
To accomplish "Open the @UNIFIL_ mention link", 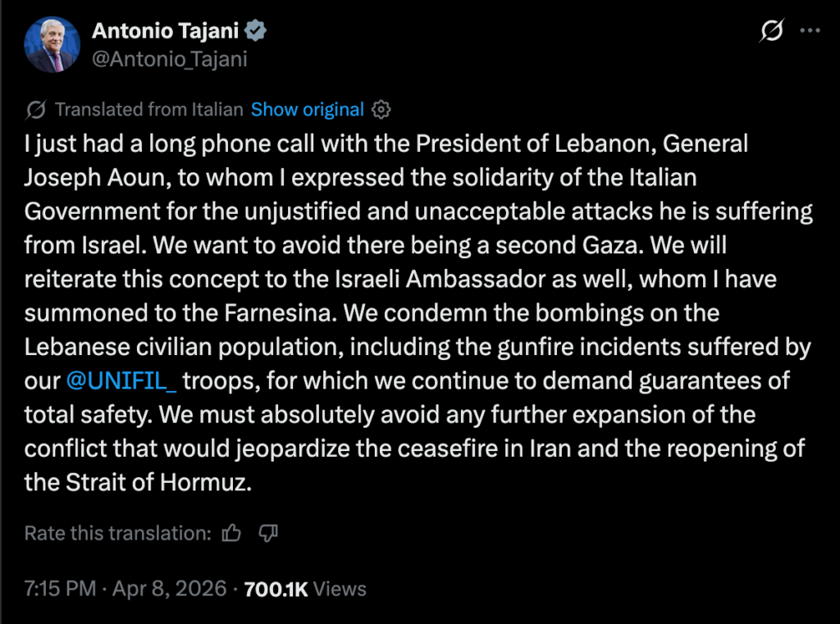I will pyautogui.click(x=123, y=380).
